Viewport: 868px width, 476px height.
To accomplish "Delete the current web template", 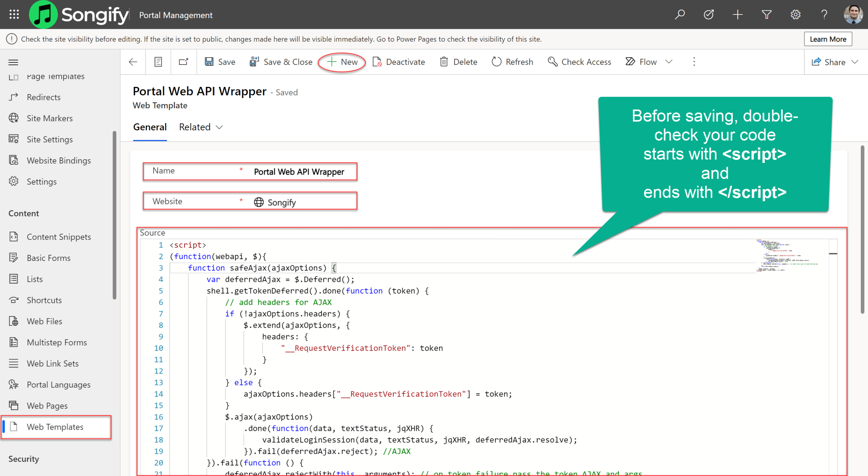I will tap(458, 62).
